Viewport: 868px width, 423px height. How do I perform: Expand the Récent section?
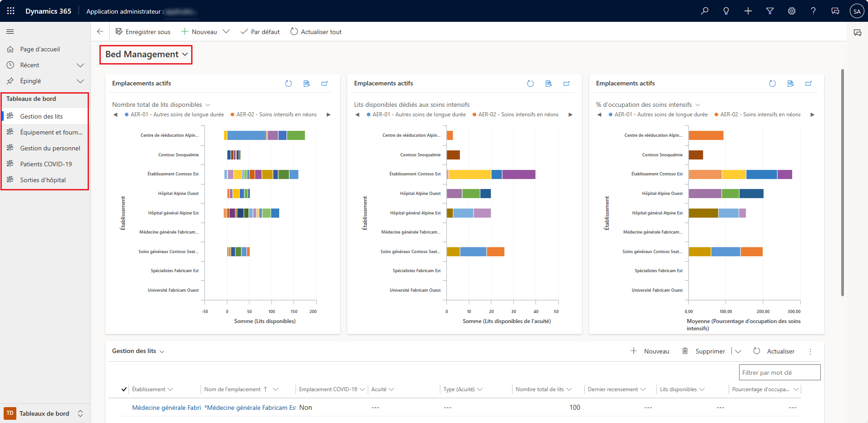pyautogui.click(x=80, y=65)
